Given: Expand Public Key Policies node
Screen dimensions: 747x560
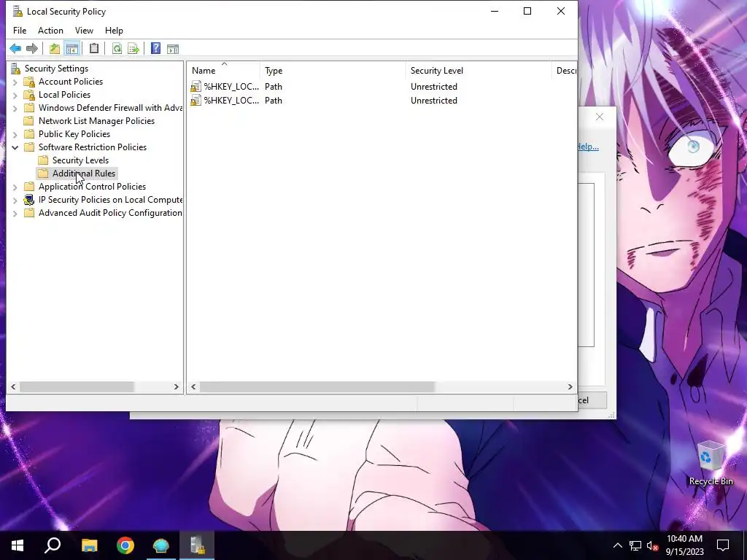Looking at the screenshot, I should pyautogui.click(x=15, y=134).
